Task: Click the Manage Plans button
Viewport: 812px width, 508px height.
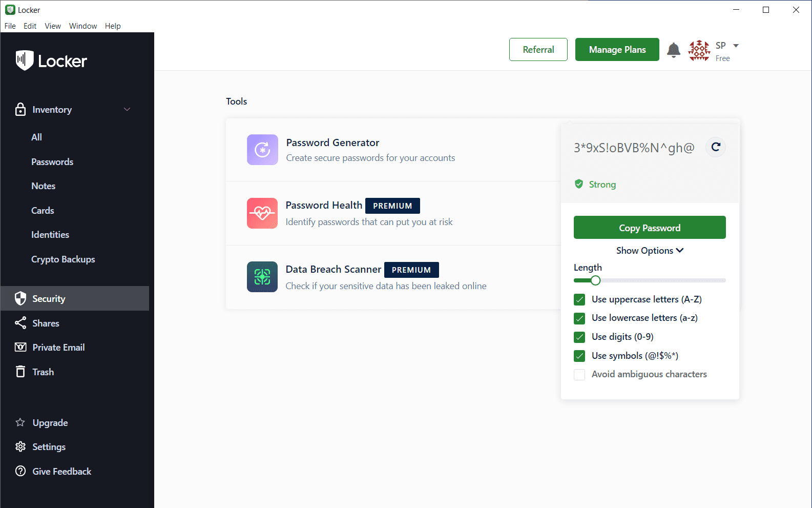Action: pyautogui.click(x=617, y=49)
